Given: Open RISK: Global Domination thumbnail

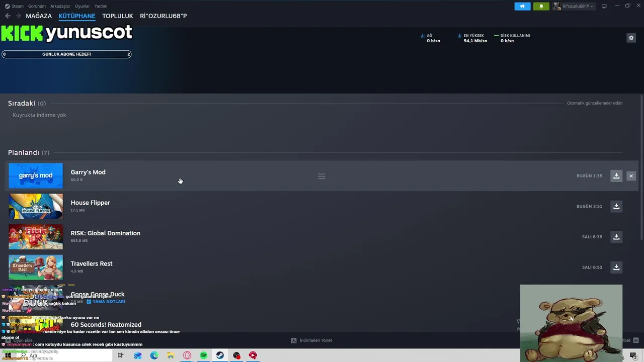Looking at the screenshot, I should click(x=36, y=237).
